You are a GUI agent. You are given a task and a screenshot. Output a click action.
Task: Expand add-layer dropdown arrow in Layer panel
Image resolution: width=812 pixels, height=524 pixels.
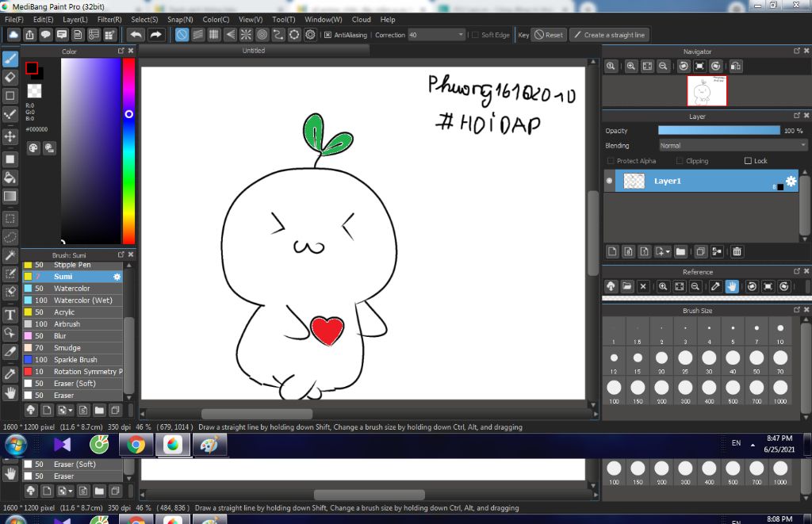click(x=668, y=251)
